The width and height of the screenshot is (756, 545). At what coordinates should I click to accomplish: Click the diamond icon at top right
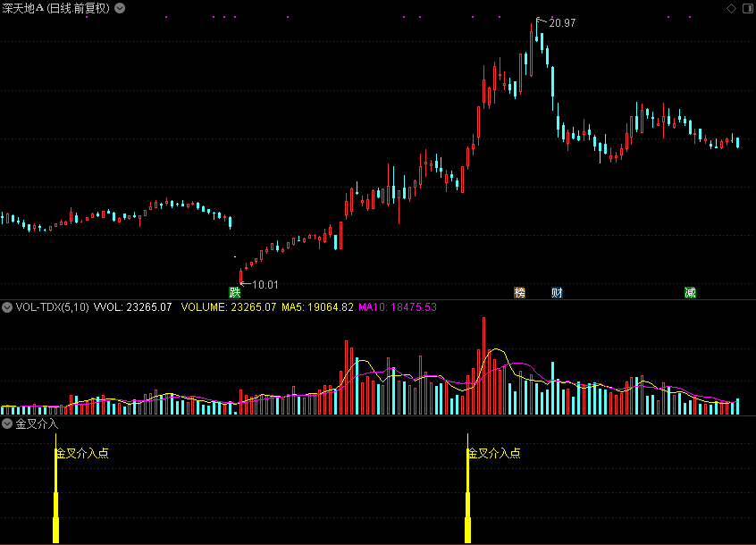731,8
